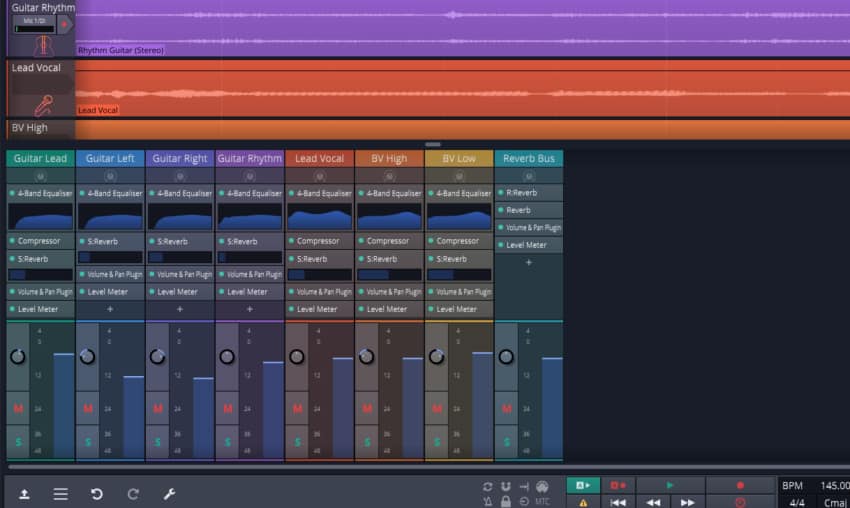This screenshot has width=850, height=508.
Task: Click the microphone icon on Lead Vocal track
Action: (x=42, y=105)
